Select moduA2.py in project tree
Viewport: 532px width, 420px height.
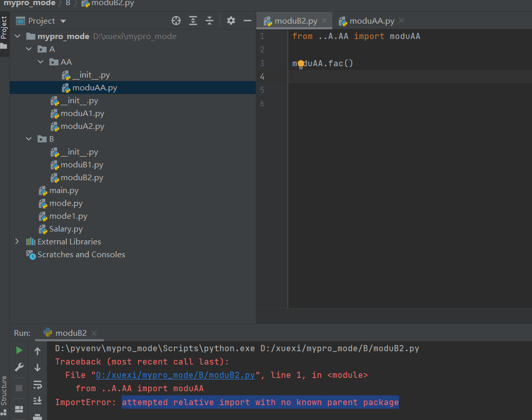pos(83,126)
